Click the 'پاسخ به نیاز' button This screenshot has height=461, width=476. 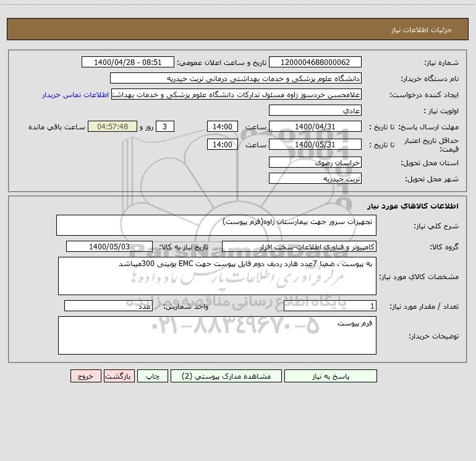[331, 376]
